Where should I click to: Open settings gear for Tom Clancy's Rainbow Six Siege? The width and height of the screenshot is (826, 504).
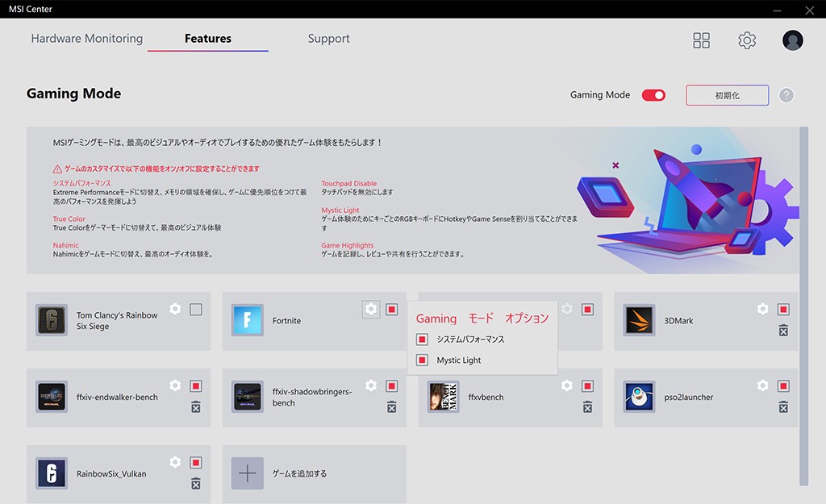[175, 309]
